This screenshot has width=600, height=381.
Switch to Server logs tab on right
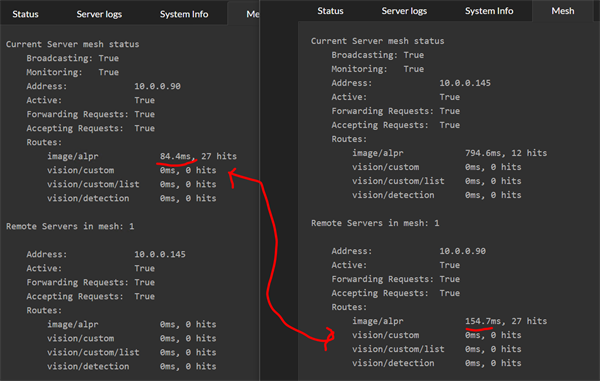coord(404,11)
